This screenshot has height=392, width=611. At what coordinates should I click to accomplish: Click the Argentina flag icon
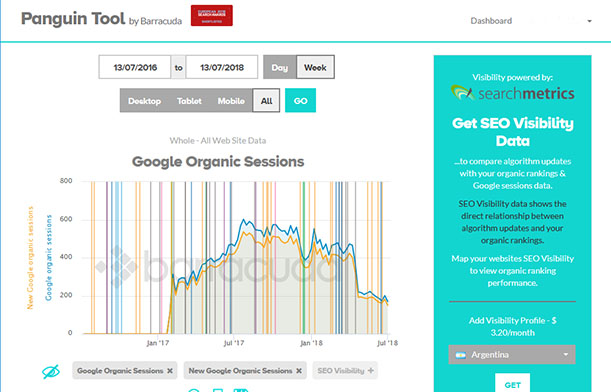[461, 355]
